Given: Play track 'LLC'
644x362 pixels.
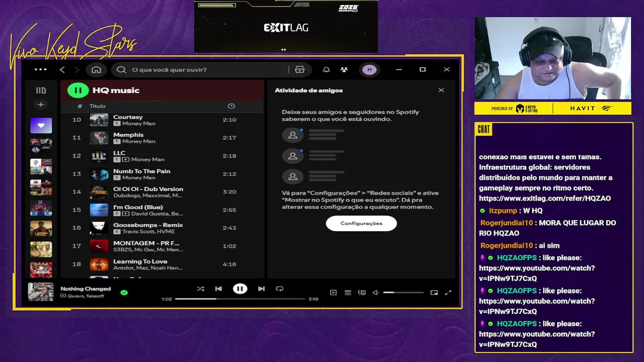Looking at the screenshot, I should pyautogui.click(x=162, y=156).
